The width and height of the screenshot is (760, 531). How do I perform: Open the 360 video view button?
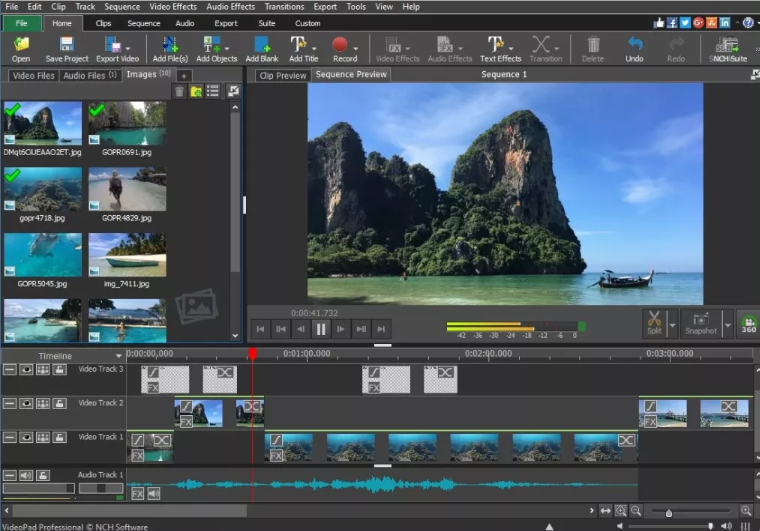click(x=748, y=323)
